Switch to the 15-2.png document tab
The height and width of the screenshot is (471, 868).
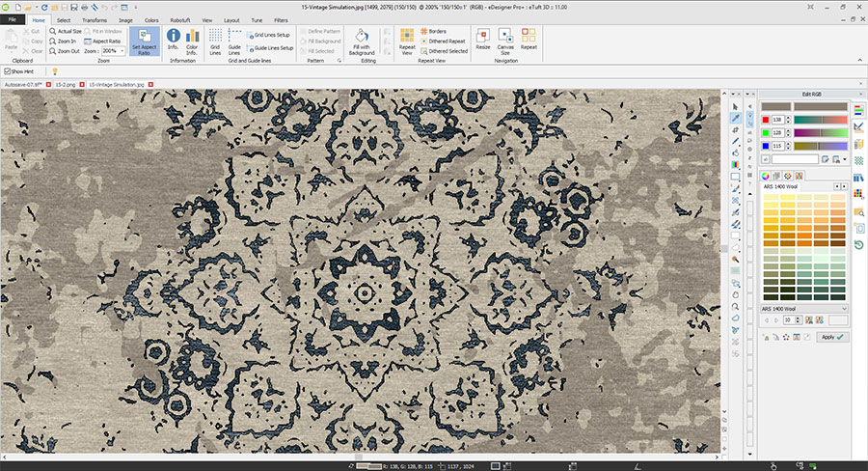click(66, 84)
